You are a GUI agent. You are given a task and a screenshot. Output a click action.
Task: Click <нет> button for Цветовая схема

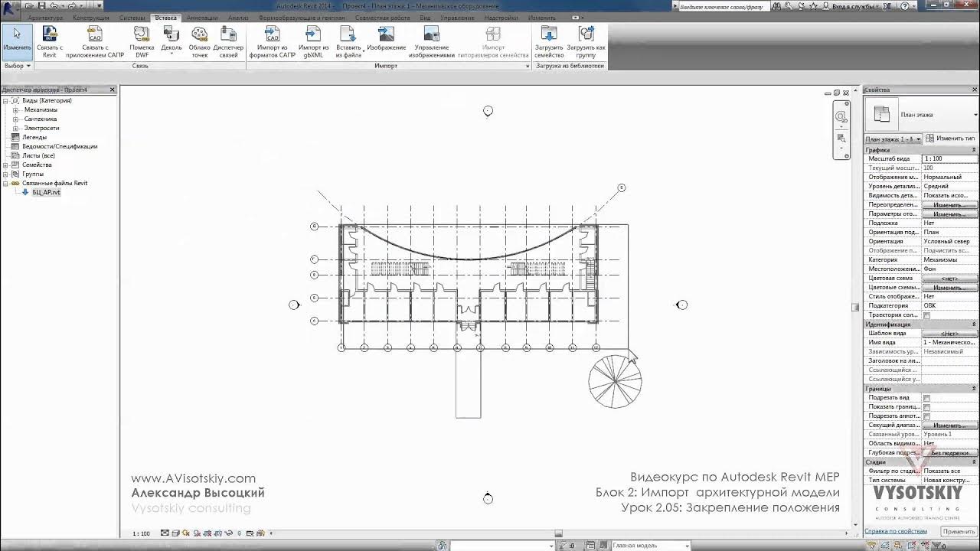tap(949, 279)
